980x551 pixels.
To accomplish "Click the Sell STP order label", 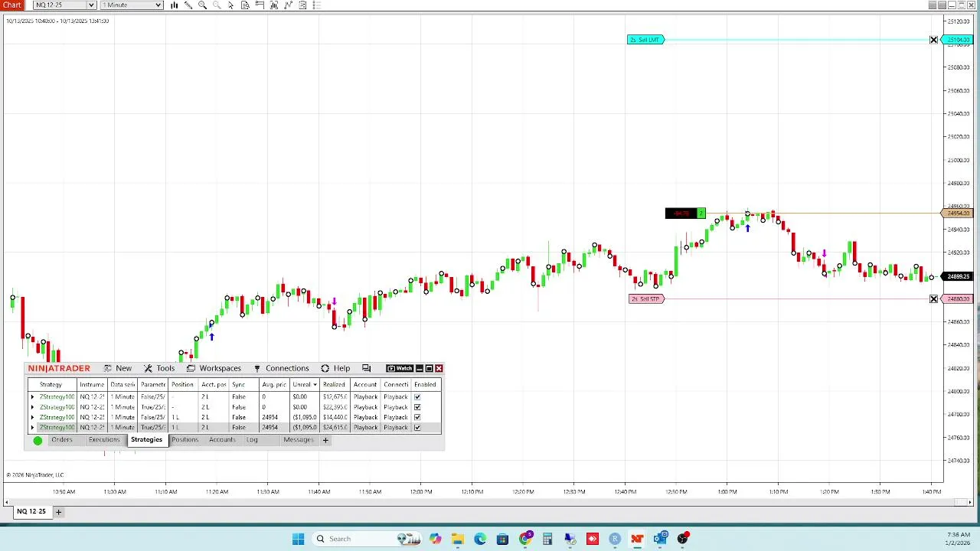I will pos(646,299).
